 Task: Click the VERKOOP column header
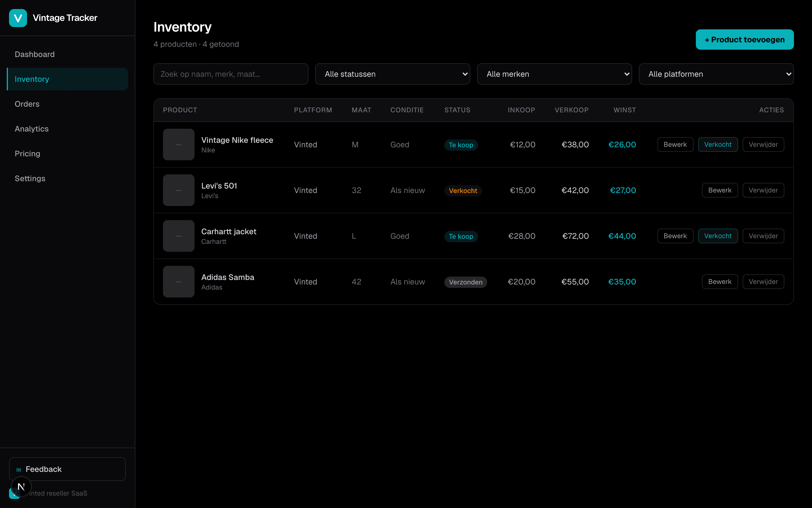[572, 110]
